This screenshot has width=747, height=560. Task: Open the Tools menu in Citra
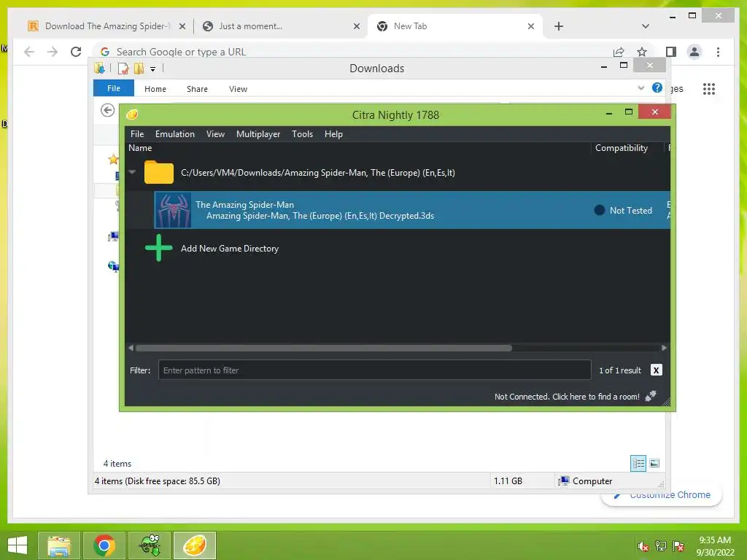pos(302,134)
